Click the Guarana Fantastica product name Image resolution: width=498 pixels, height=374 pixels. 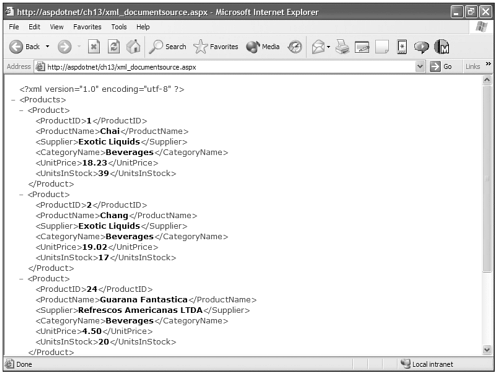[144, 300]
